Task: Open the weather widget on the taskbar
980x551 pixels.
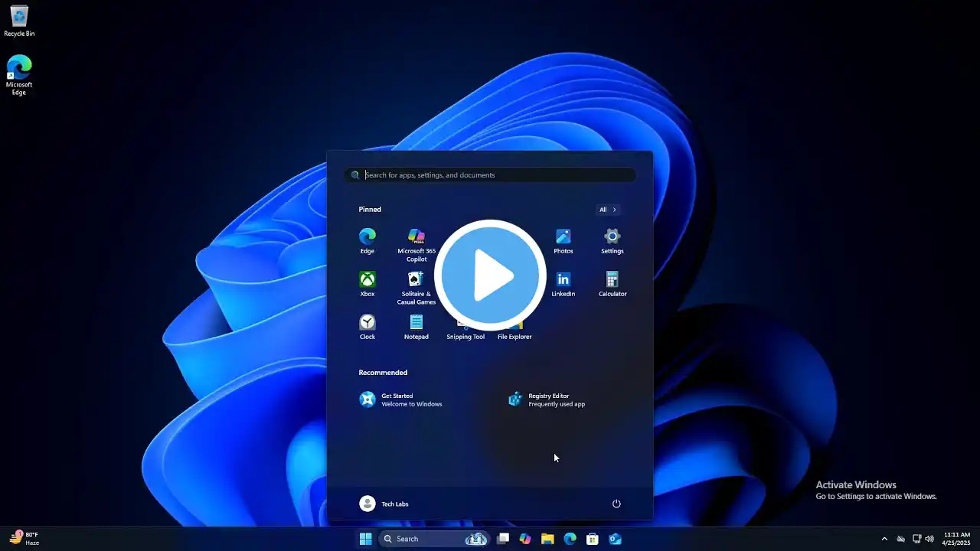Action: [24, 539]
